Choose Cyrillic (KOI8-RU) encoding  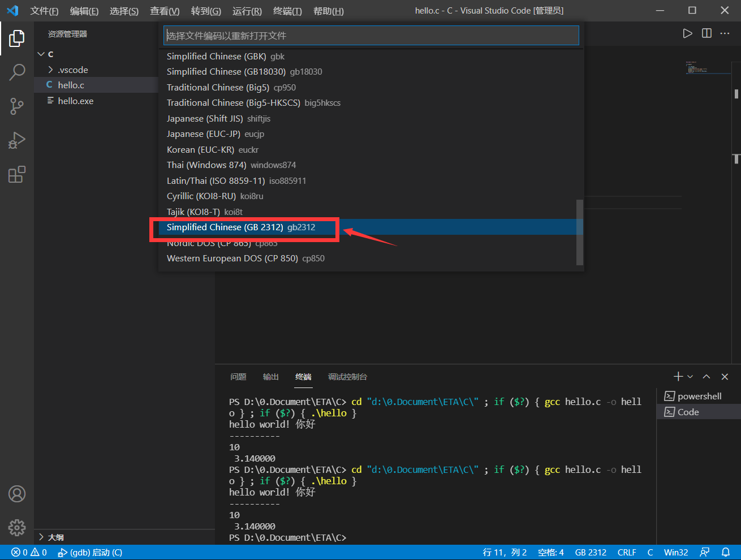coord(371,196)
